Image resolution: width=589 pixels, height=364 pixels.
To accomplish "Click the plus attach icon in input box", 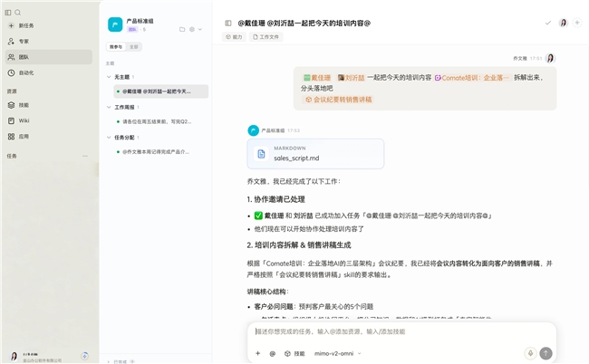I will pos(258,353).
